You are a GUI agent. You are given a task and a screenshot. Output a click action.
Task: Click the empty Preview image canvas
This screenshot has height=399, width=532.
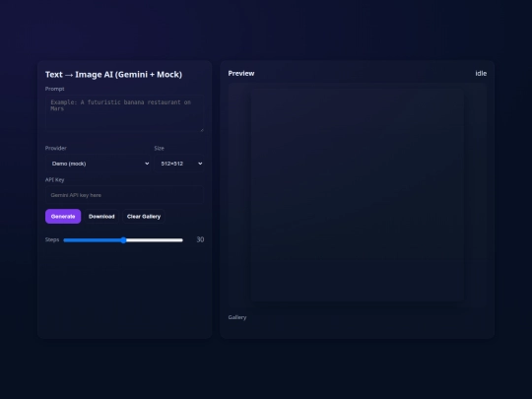pyautogui.click(x=358, y=195)
